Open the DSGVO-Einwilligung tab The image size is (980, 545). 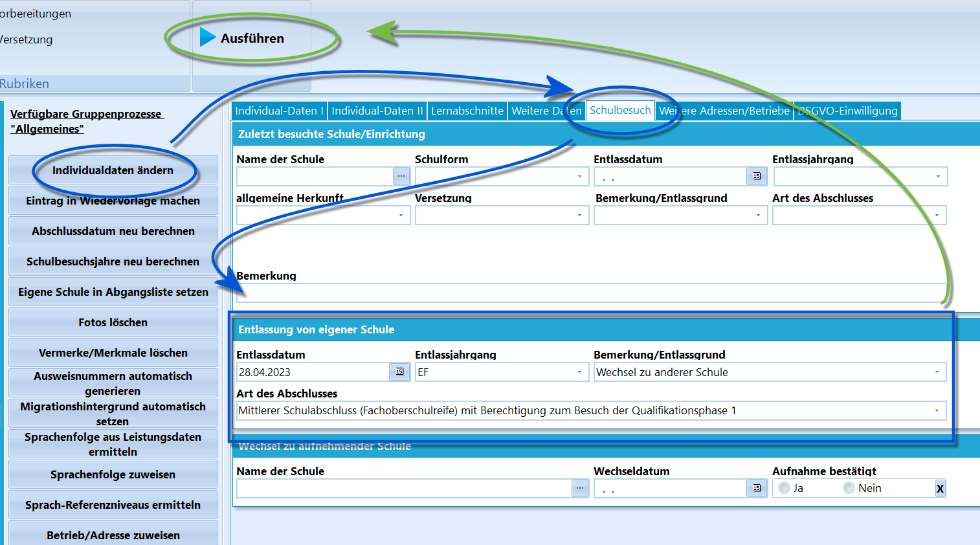point(847,111)
